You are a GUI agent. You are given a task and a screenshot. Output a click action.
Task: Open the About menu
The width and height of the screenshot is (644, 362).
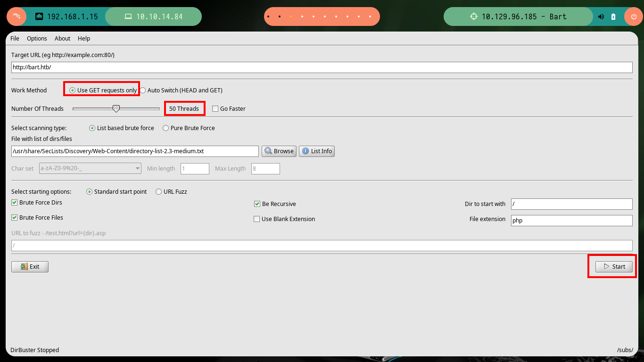(x=62, y=38)
